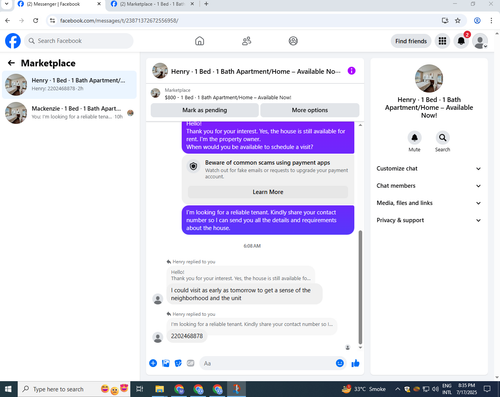Screen dimensions: 500x397
Task: Click Find friends button
Action: [x=411, y=41]
